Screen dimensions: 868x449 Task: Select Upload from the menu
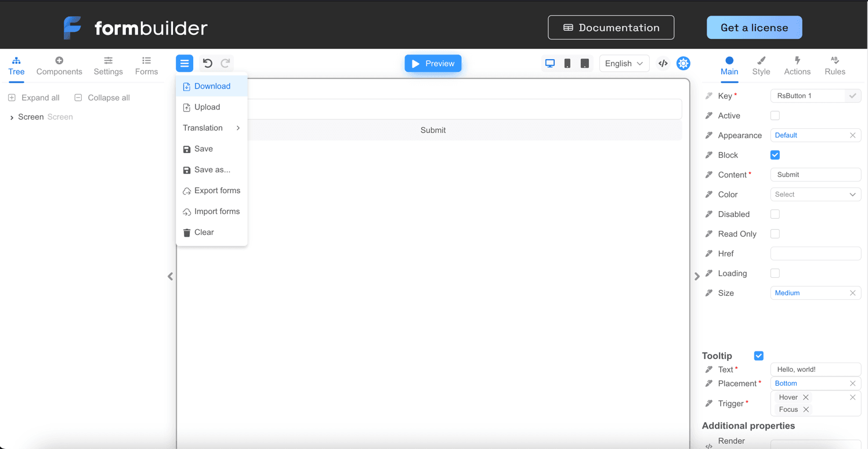point(208,107)
